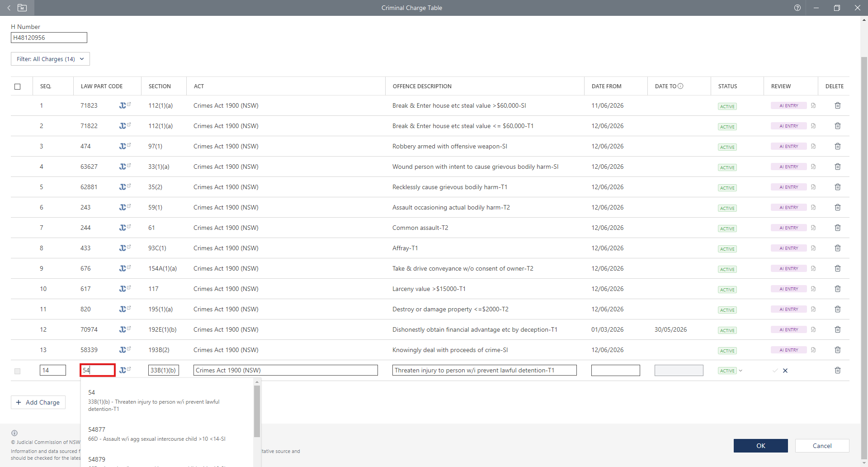Delete the Common assault-T2 charge row
The width and height of the screenshot is (868, 467).
837,228
